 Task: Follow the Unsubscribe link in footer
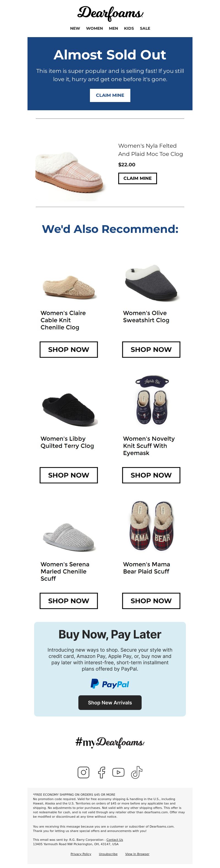click(108, 854)
